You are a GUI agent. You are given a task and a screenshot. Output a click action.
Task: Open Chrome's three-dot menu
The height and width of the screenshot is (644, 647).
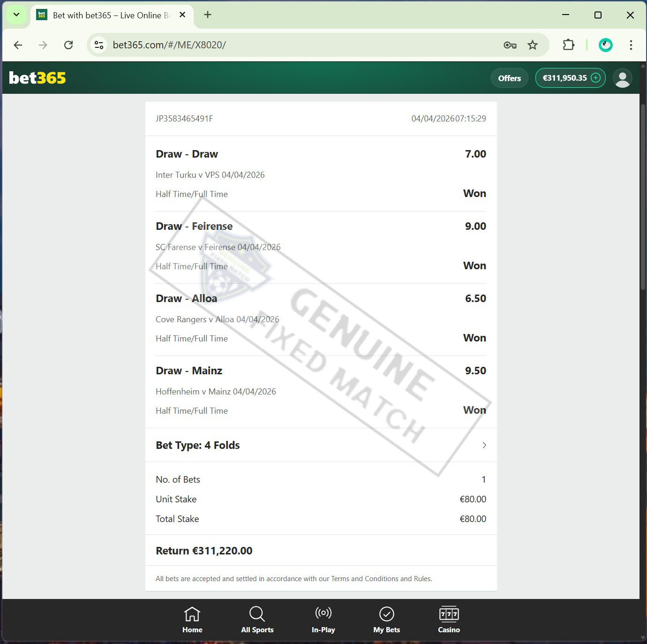coord(631,45)
